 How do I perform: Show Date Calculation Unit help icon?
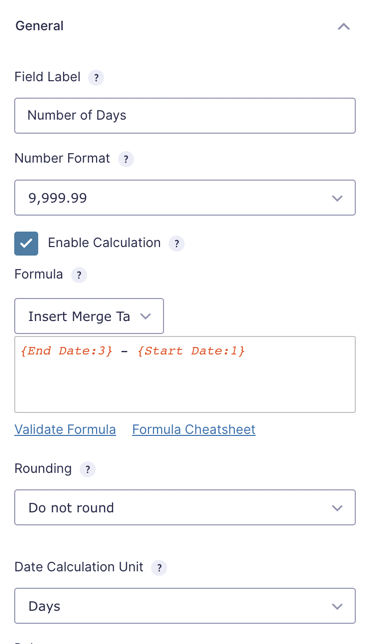159,568
